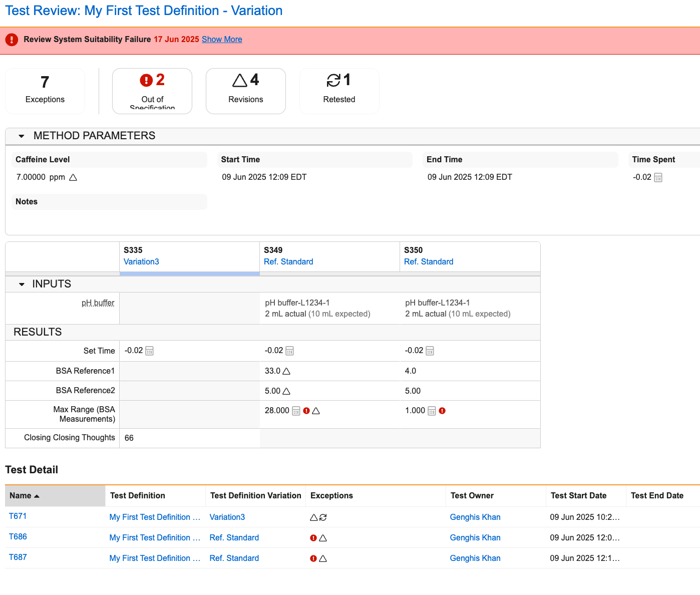Click red out-of-spec icon beside 1.000
Image resolution: width=700 pixels, height=595 pixels.
pos(442,411)
